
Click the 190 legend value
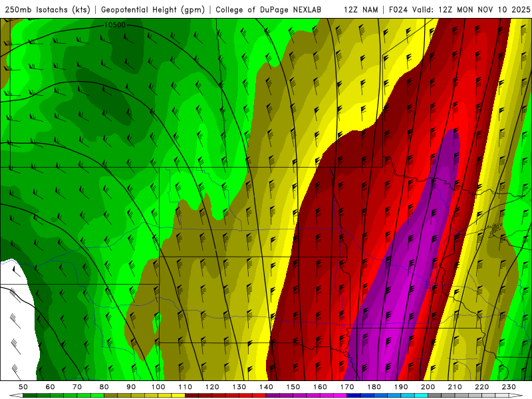click(x=401, y=387)
